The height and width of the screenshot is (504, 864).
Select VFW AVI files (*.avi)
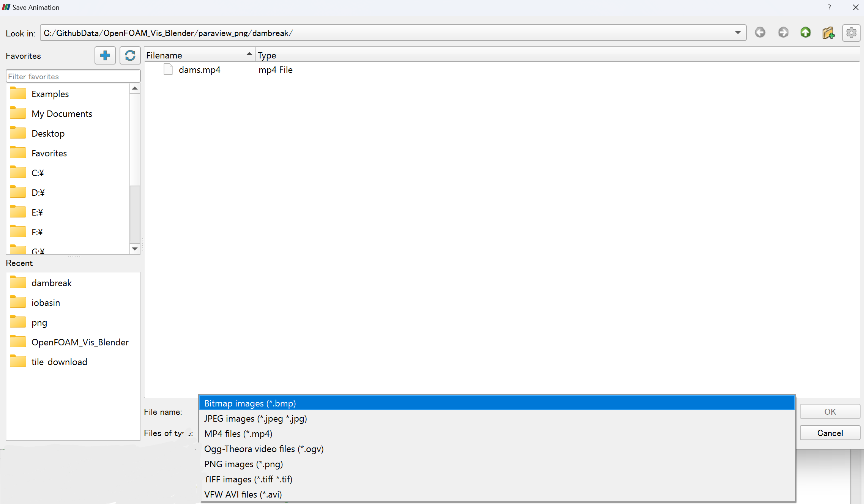[x=243, y=495]
